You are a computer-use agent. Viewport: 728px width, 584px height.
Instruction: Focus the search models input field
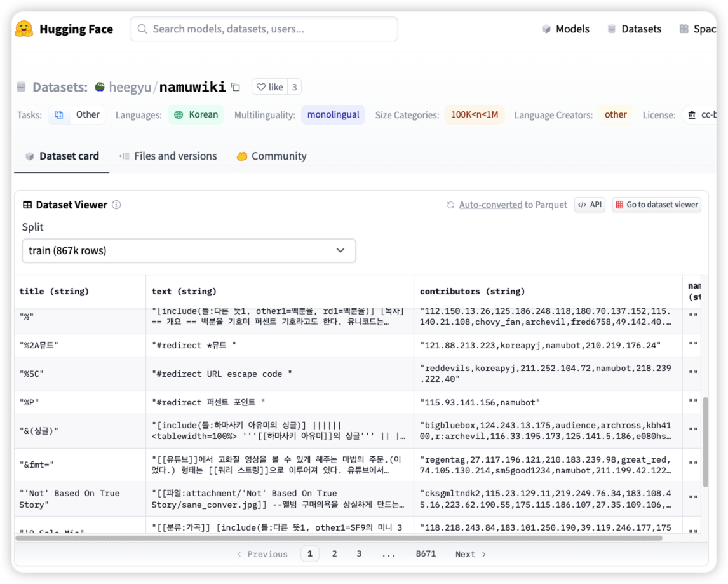coord(264,29)
